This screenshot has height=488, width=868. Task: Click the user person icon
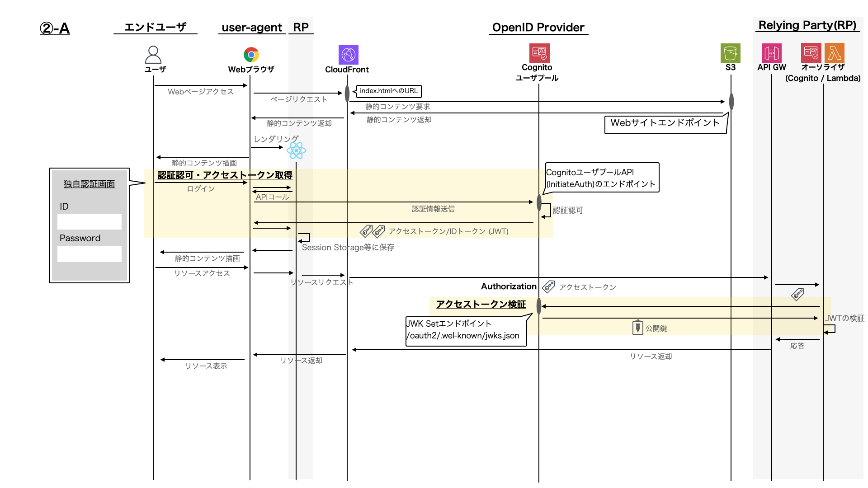pyautogui.click(x=153, y=55)
